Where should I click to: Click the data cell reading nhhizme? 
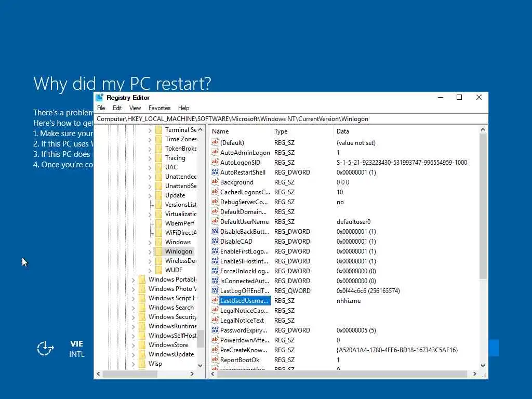point(349,301)
